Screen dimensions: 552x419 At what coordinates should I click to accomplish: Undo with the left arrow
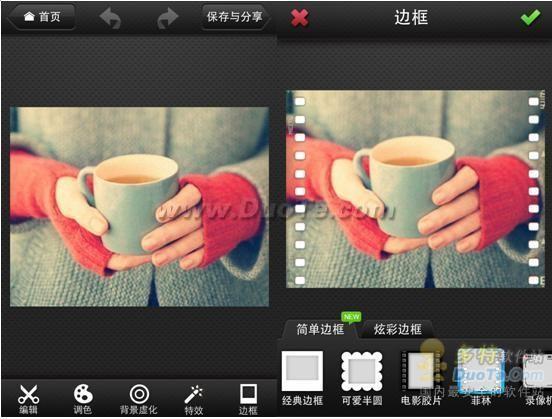click(x=111, y=18)
